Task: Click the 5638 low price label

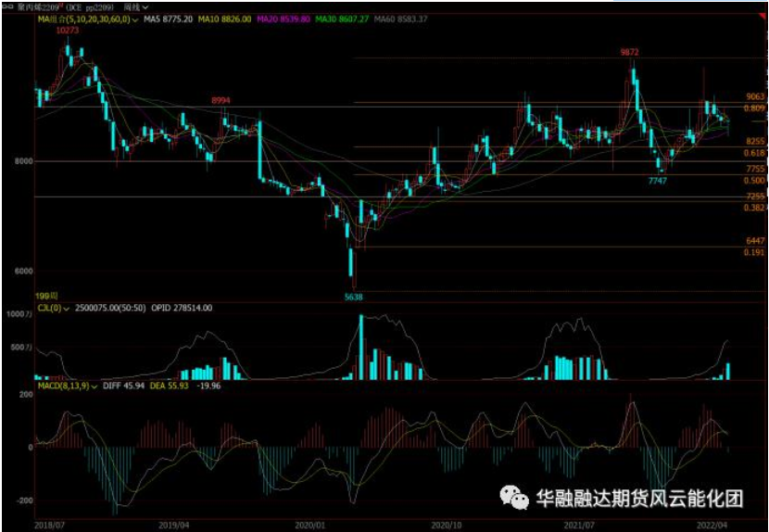Action: 354,297
